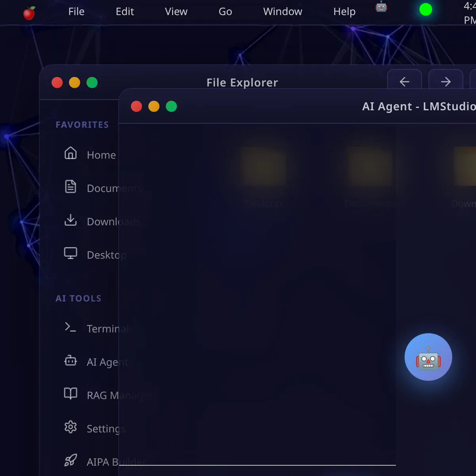Click the green status indicator in menu bar
Viewport: 476px width, 476px height.
point(425,10)
